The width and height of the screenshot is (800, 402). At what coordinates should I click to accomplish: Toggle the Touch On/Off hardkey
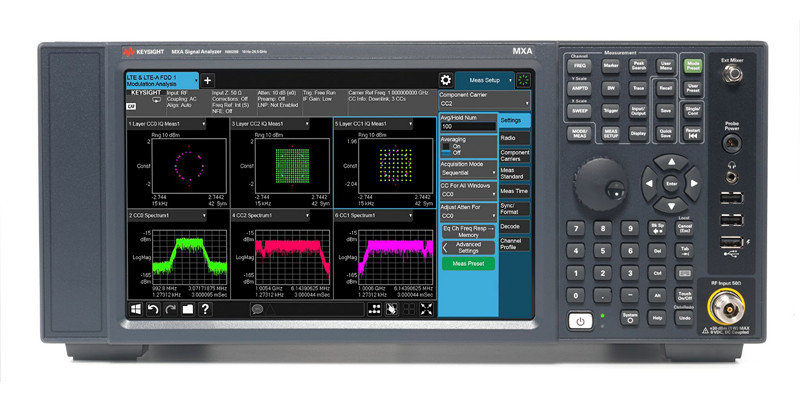684,295
